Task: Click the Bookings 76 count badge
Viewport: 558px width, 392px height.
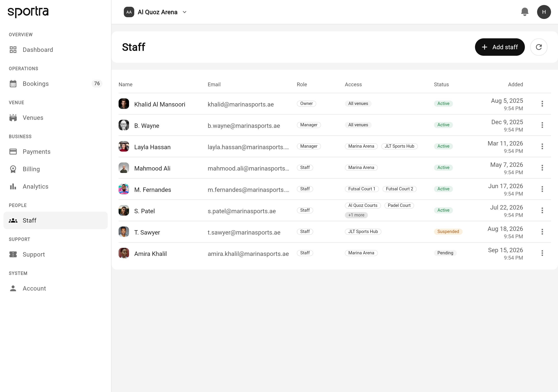Action: [97, 84]
